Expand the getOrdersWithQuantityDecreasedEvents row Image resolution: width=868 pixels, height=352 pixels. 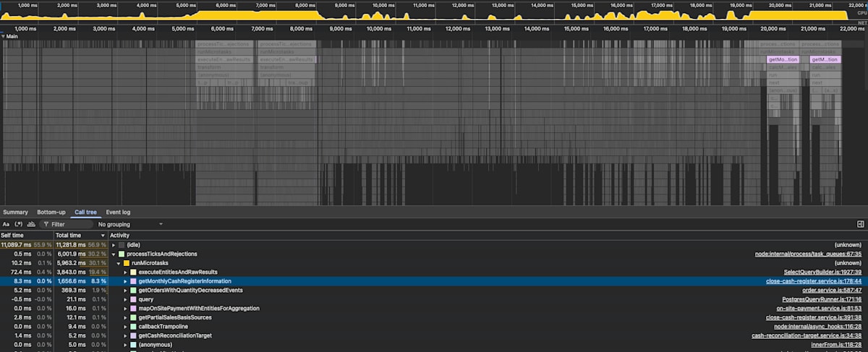(x=125, y=290)
